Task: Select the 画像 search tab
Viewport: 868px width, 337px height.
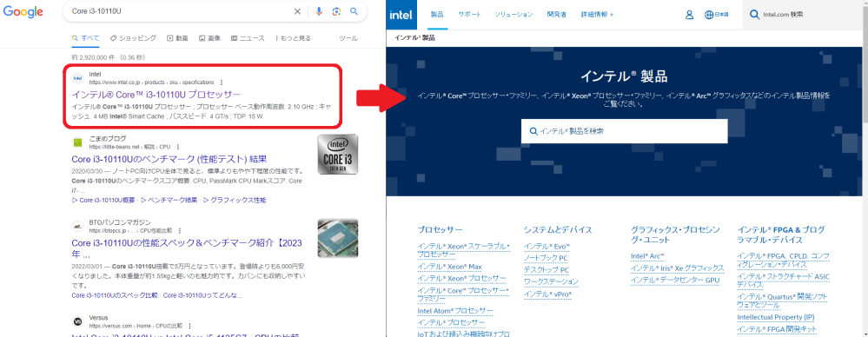Action: [209, 38]
